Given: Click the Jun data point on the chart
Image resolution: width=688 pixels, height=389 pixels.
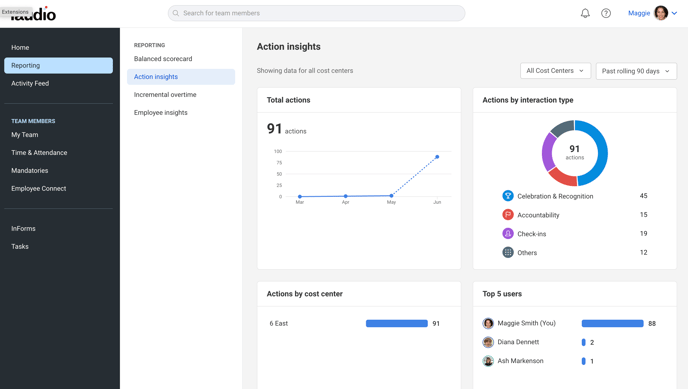Looking at the screenshot, I should click(437, 157).
